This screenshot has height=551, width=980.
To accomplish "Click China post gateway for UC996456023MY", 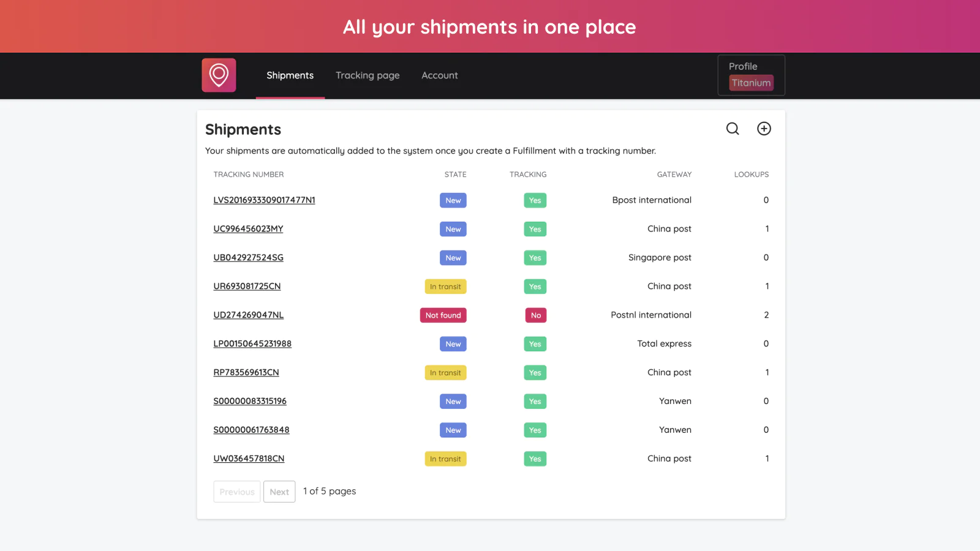I will click(669, 229).
